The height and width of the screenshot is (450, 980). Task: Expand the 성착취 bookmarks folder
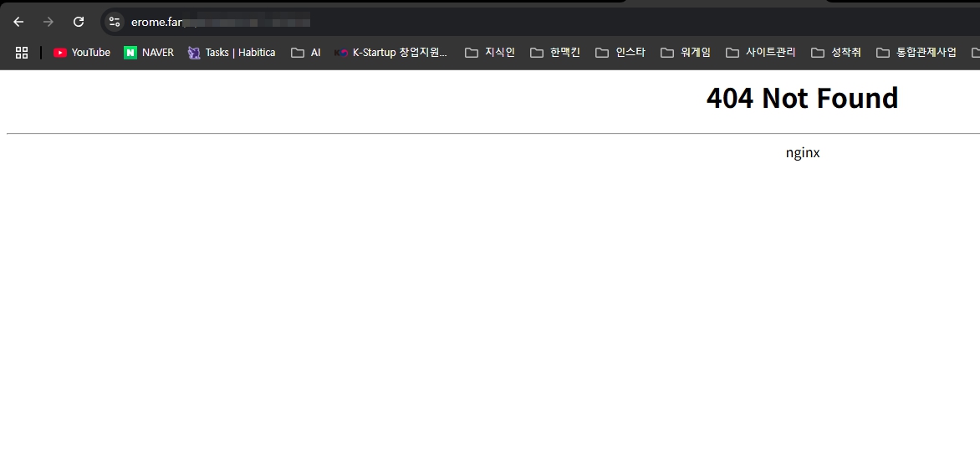point(836,53)
